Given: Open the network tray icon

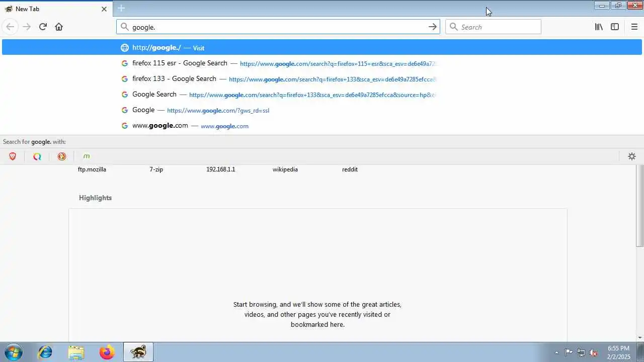Looking at the screenshot, I should 581,352.
